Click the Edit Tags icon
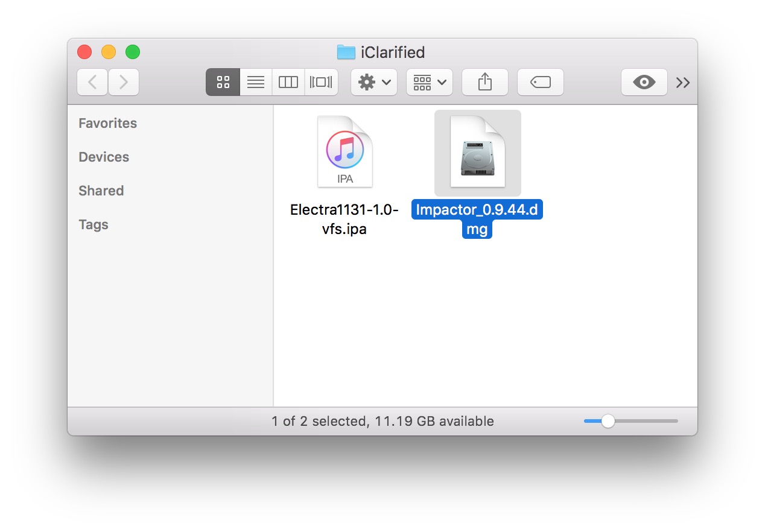This screenshot has height=532, width=765. (541, 82)
